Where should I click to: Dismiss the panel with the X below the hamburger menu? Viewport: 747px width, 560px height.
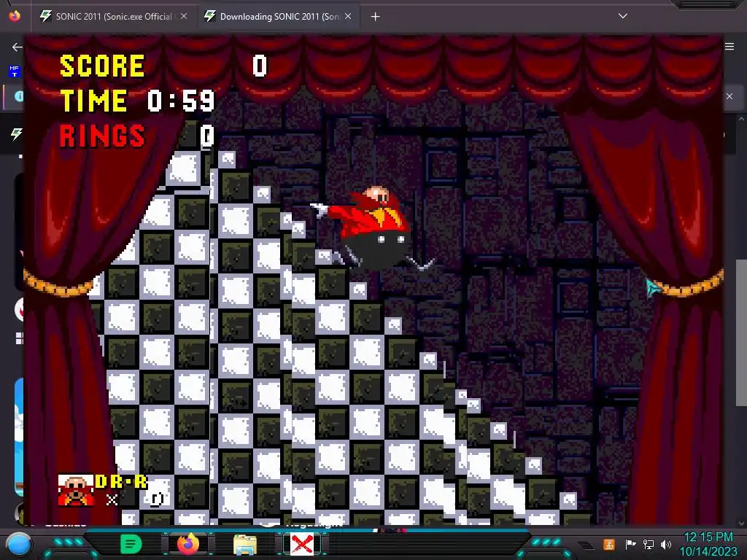729,96
